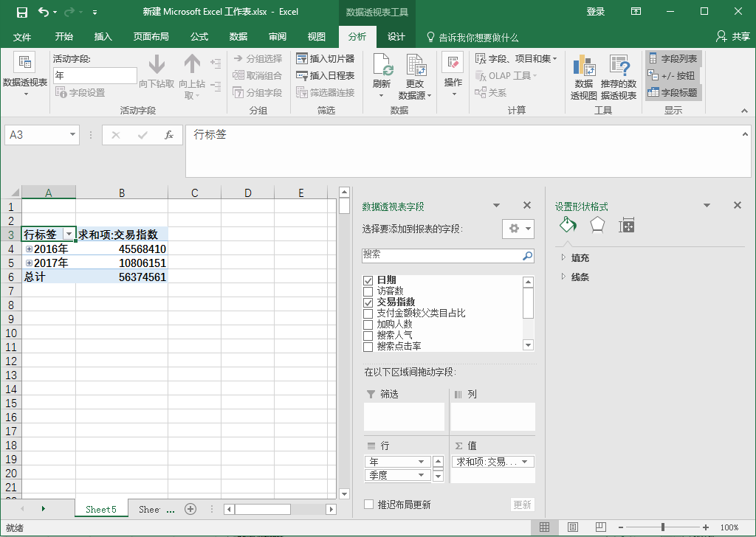Enable 推迟布局更新 checkbox
Screen dimensions: 756x537
[369, 505]
